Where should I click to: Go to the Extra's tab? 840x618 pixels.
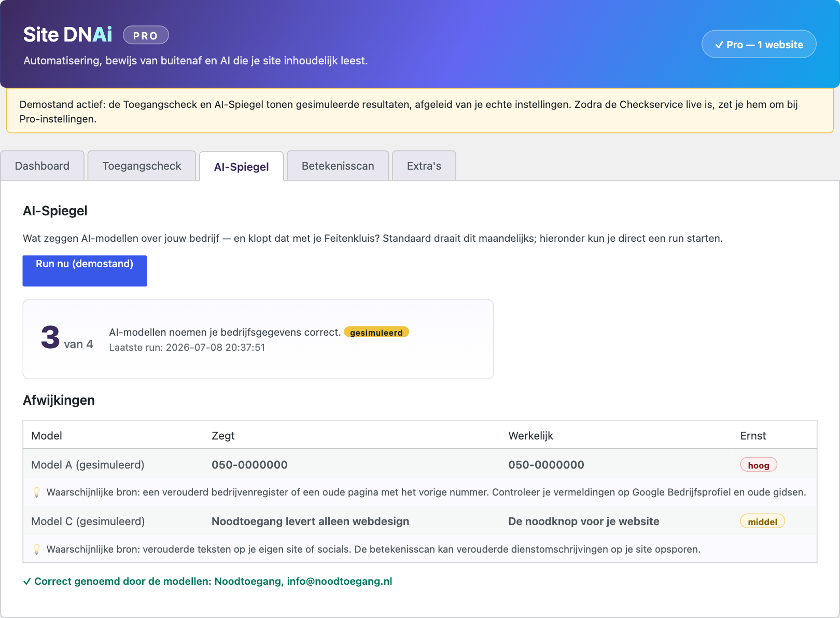[x=424, y=166]
